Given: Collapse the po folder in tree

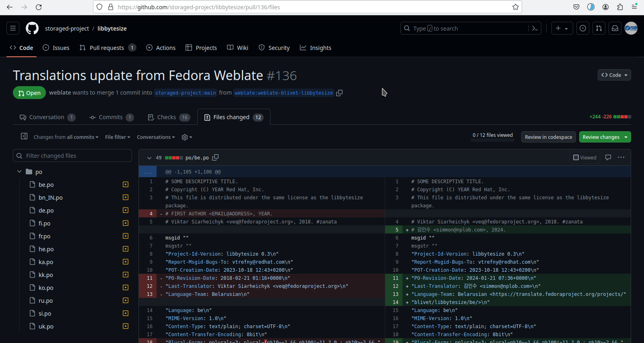Looking at the screenshot, I should 19,171.
